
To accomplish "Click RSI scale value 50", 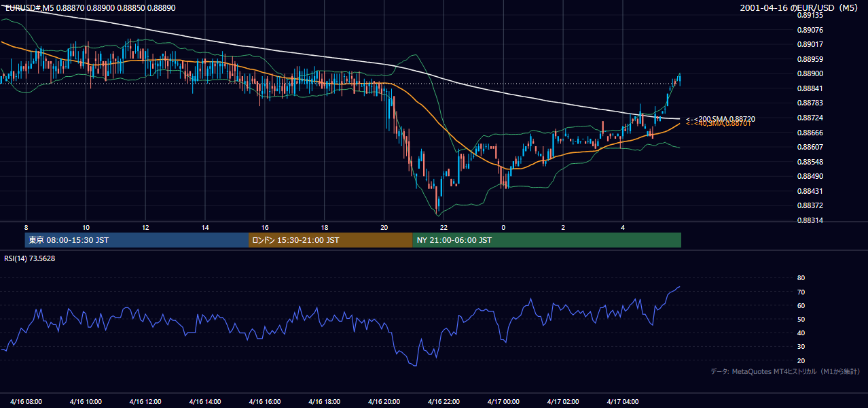I will [x=801, y=319].
